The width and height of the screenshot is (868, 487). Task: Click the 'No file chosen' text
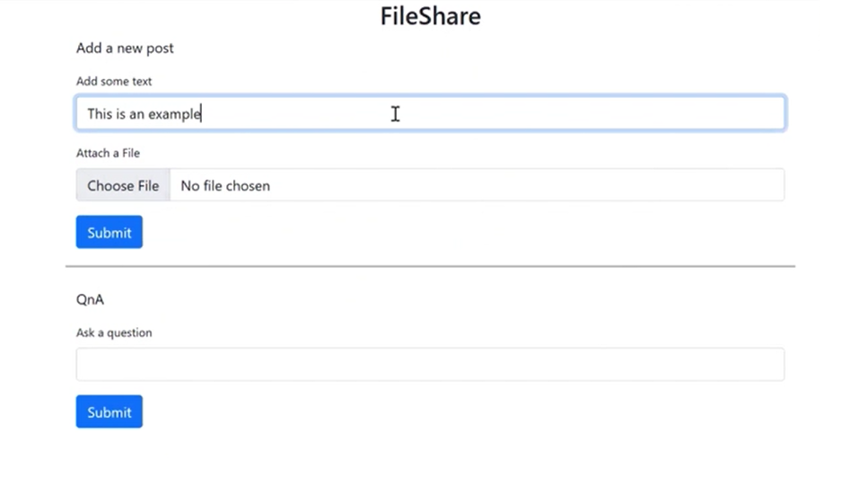[225, 186]
